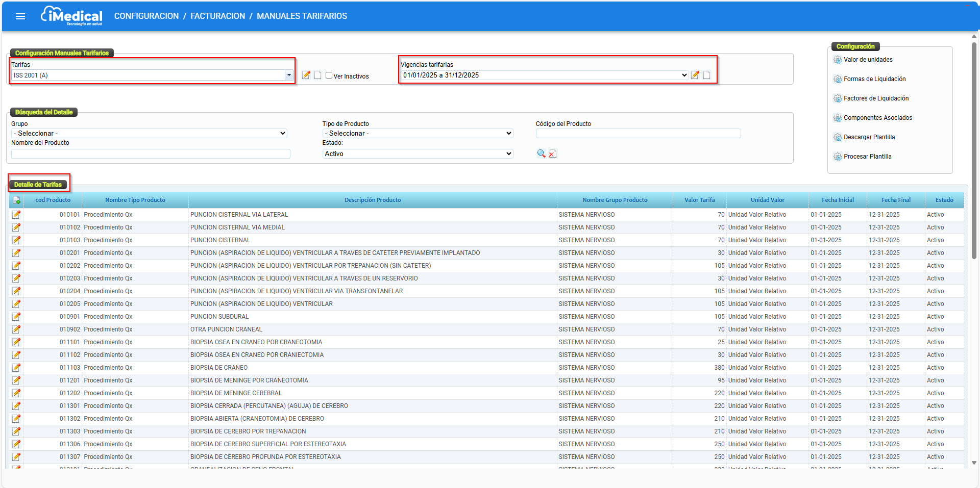Open the Estado dropdown showing Activo
The image size is (980, 488).
pos(418,154)
